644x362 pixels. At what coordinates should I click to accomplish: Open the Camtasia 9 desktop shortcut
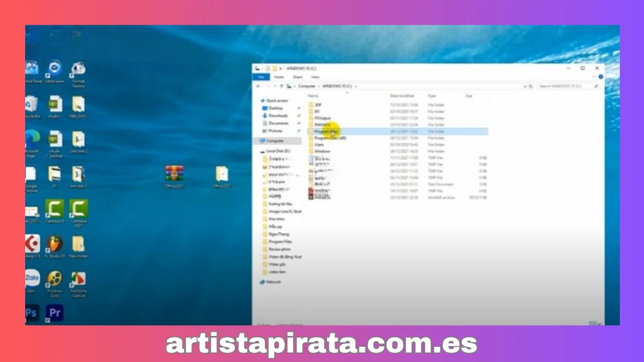click(54, 211)
